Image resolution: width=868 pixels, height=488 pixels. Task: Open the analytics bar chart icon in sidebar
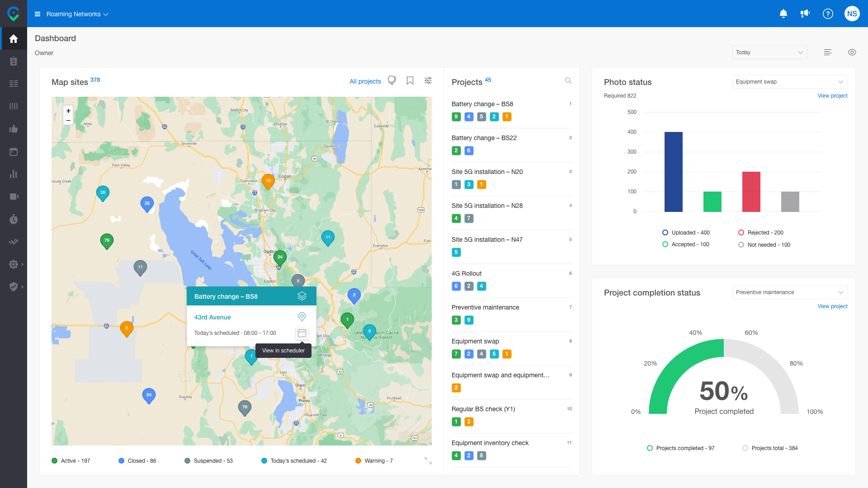[x=14, y=174]
